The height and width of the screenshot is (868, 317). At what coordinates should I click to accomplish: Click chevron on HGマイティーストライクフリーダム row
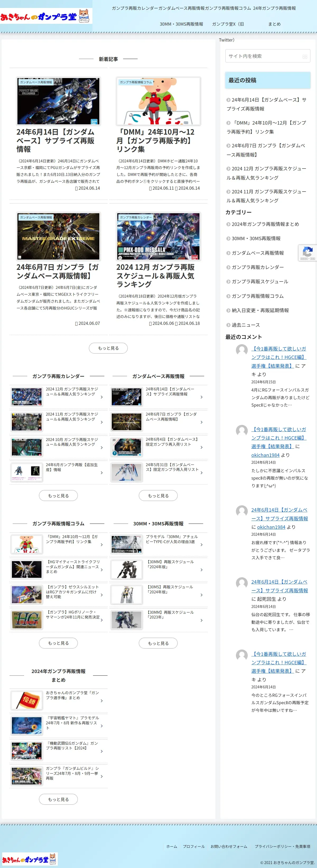(x=102, y=570)
